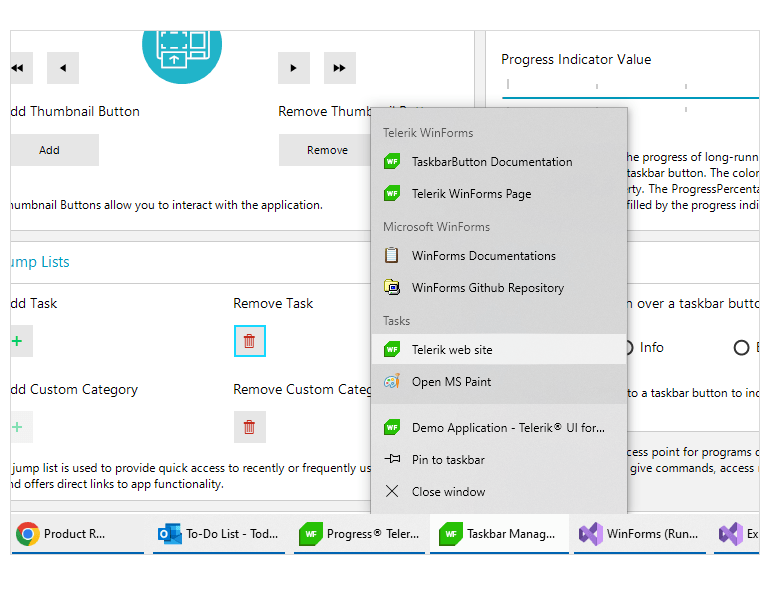This screenshot has width=770, height=615.
Task: Click WF icon beside TaskbarButton Documentation
Action: (392, 161)
